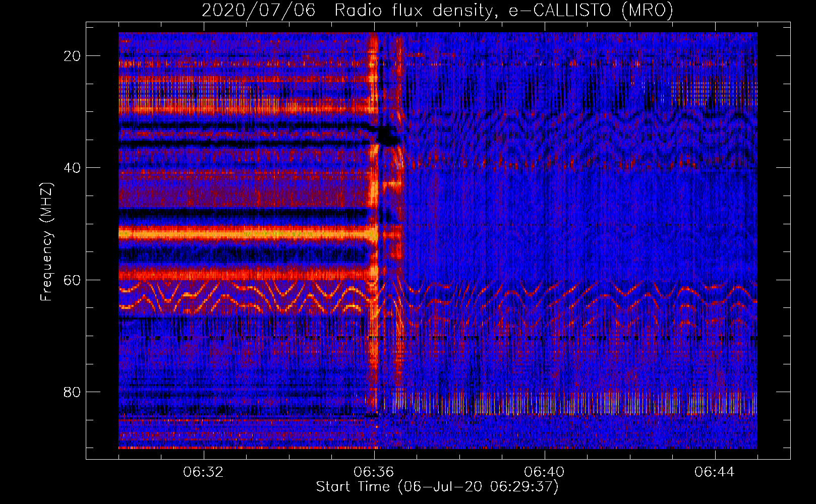Click the "80" frequency tick label
This screenshot has width=816, height=504.
coord(73,392)
